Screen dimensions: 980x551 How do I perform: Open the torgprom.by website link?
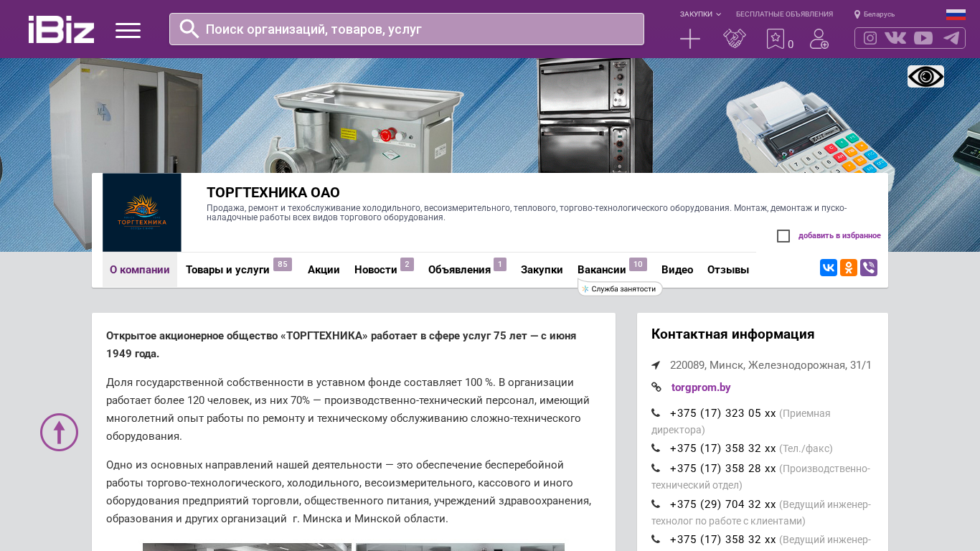(701, 387)
